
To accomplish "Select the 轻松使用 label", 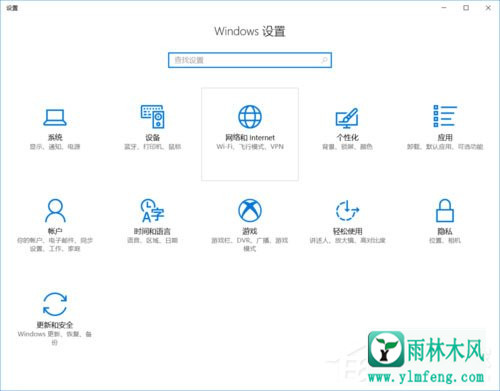I will point(347,231).
